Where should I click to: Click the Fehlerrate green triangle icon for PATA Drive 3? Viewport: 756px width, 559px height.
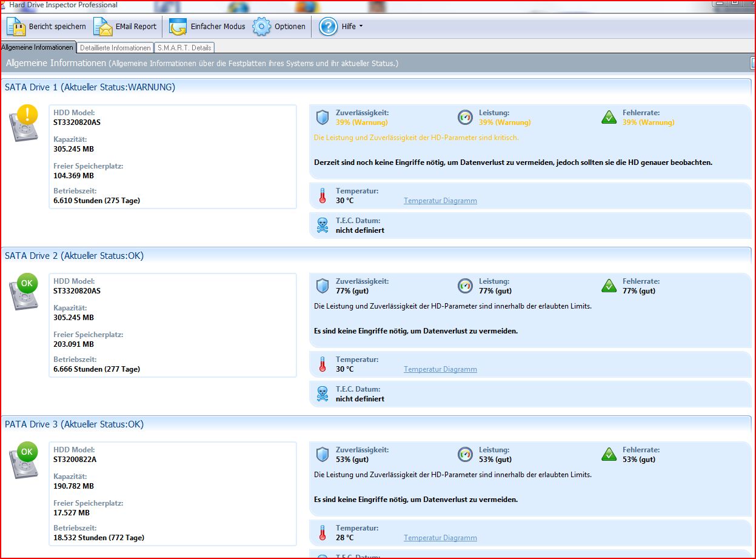pyautogui.click(x=609, y=454)
